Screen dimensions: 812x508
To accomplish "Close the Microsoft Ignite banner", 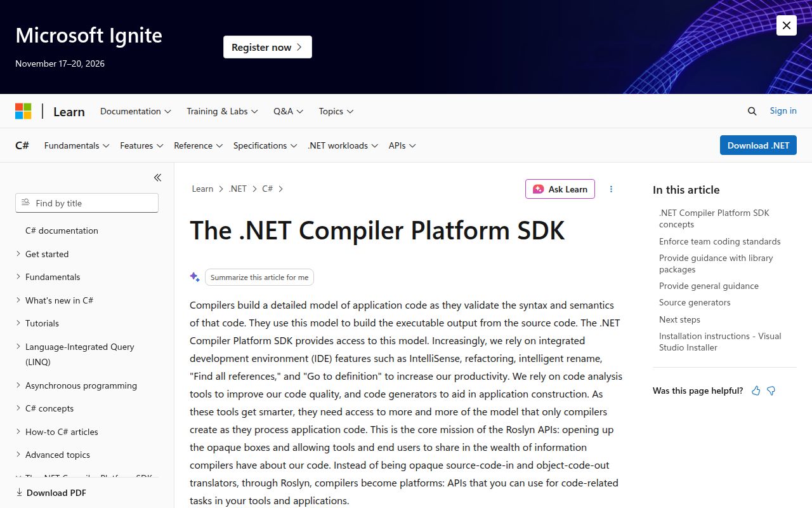I will pyautogui.click(x=787, y=25).
